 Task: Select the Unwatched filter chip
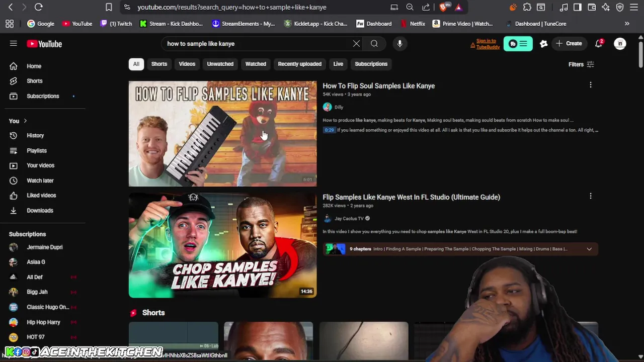[220, 64]
